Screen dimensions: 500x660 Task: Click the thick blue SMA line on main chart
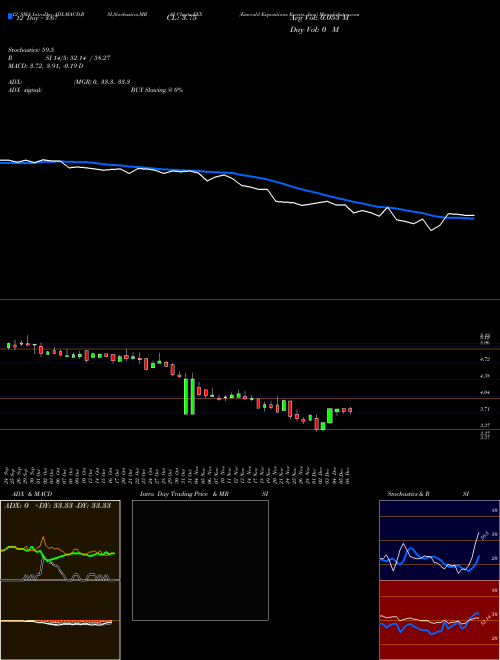tap(236, 173)
